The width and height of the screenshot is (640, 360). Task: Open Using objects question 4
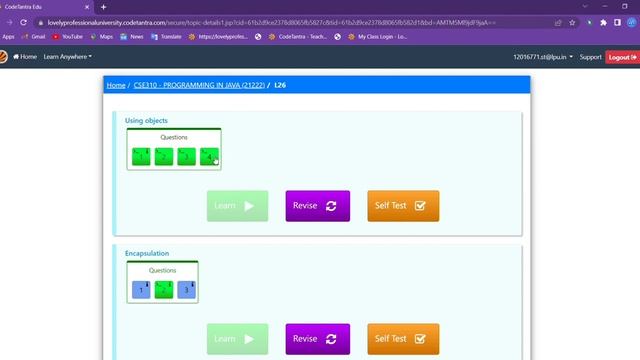point(209,157)
